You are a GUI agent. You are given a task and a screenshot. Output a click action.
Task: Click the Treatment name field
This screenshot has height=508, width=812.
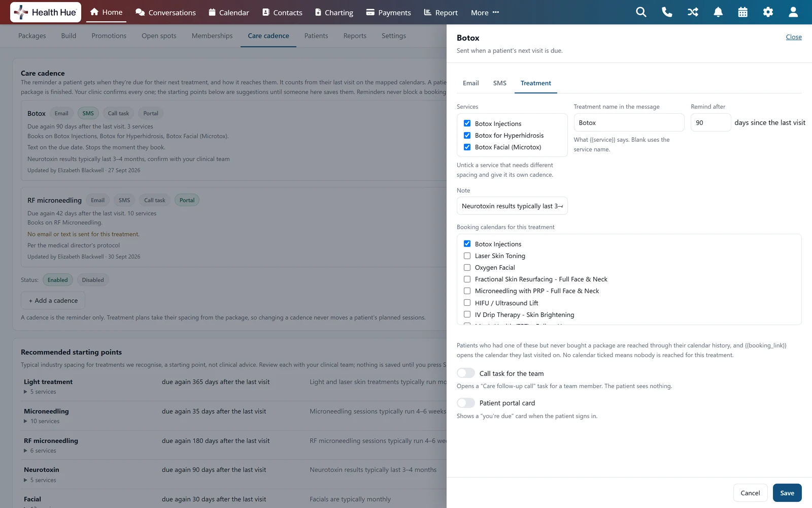coord(629,122)
